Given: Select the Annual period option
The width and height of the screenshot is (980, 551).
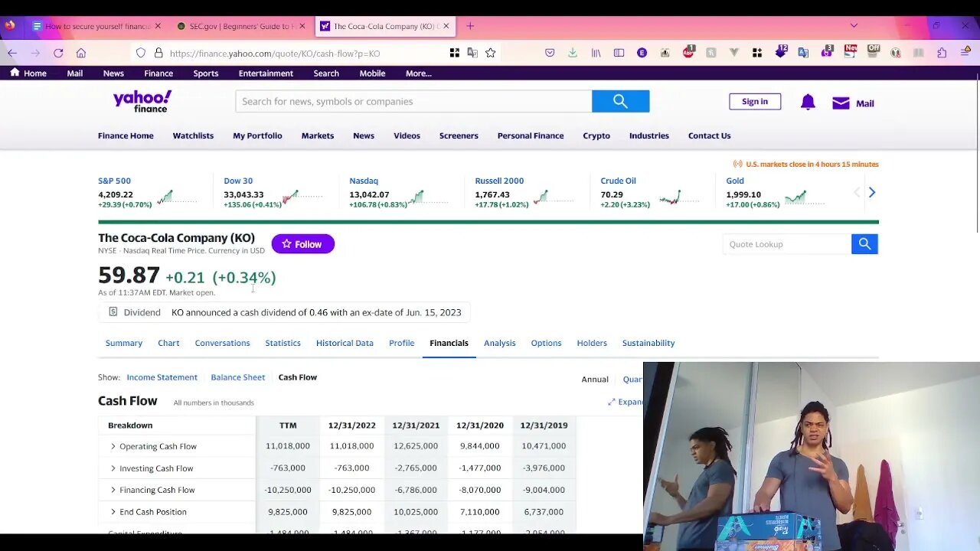Looking at the screenshot, I should (595, 380).
